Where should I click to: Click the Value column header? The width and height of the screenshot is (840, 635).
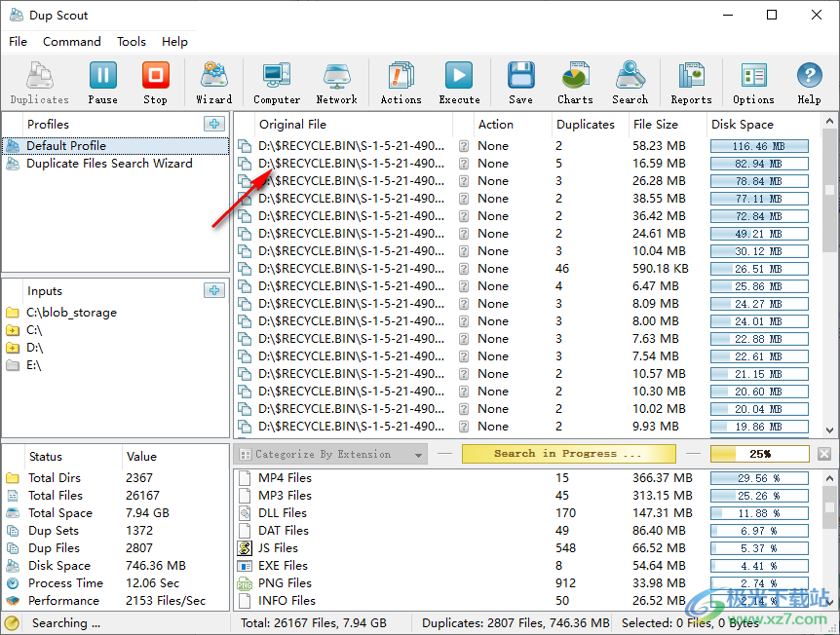[175, 457]
